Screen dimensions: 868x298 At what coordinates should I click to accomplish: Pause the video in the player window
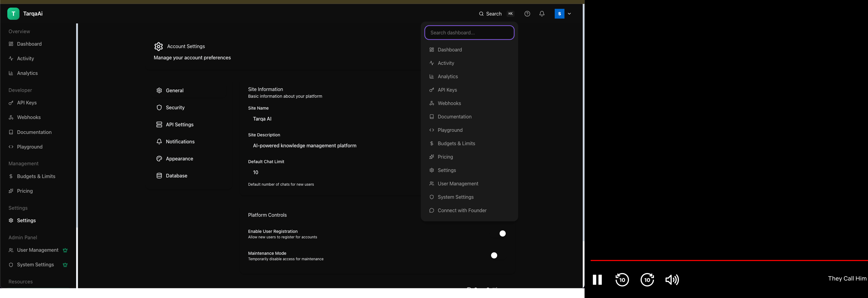[x=597, y=280]
